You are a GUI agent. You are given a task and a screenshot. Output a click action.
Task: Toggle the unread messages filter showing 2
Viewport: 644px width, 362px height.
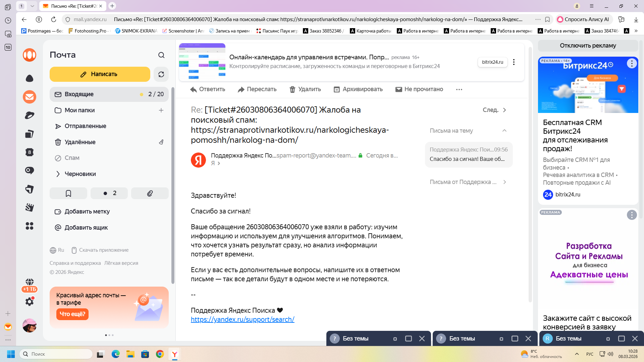[x=109, y=193]
